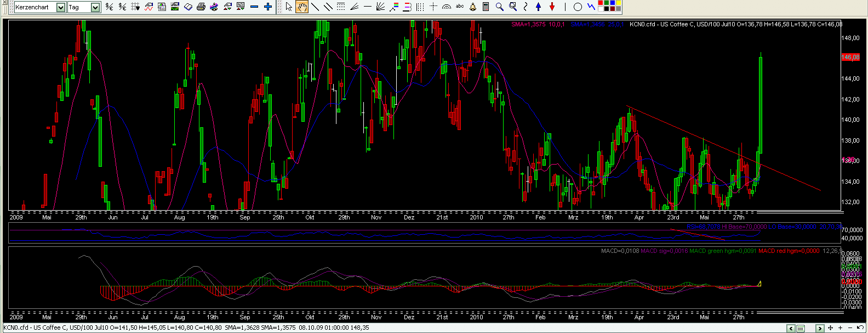Pick the yellow color swatch

click(619, 3)
